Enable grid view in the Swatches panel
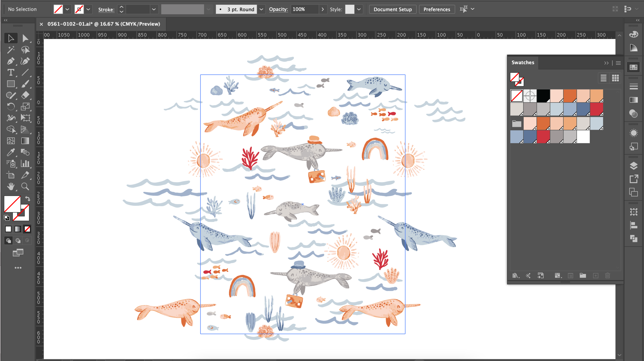644x361 pixels. pyautogui.click(x=615, y=78)
